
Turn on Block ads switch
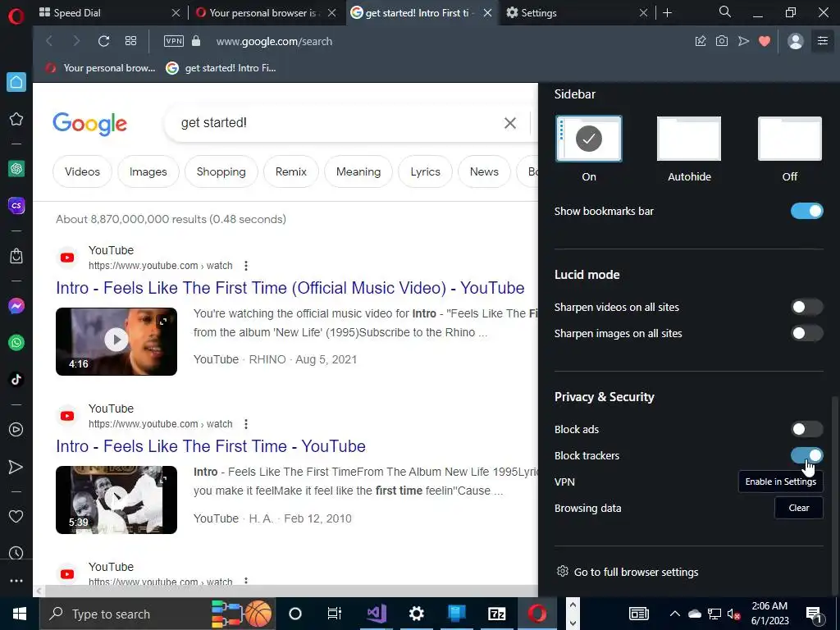click(807, 429)
